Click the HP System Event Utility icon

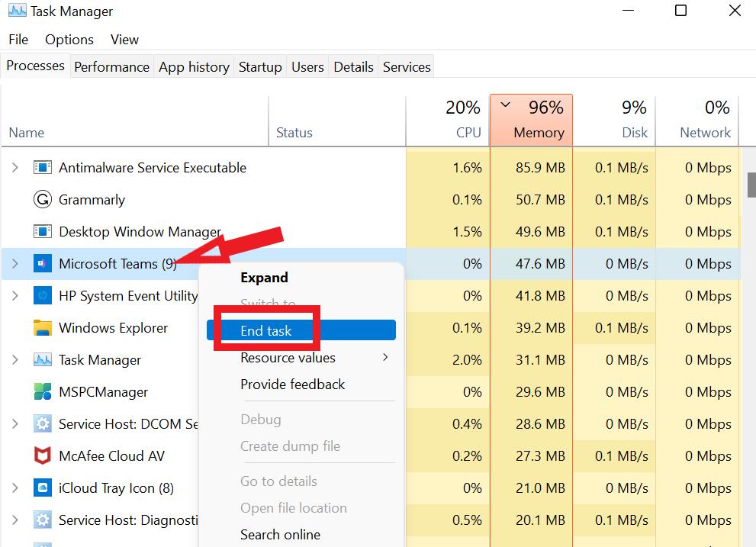click(43, 296)
